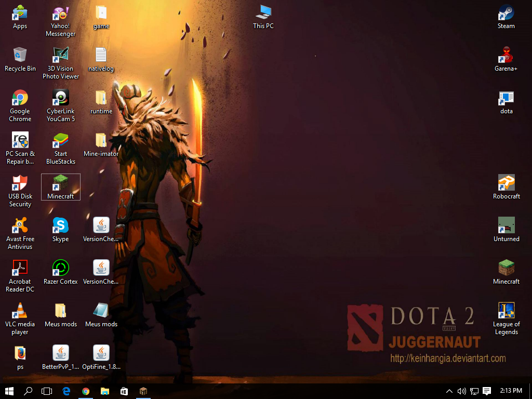Open the Action Center notifications icon
Viewport: 532px width, 399px height.
point(487,391)
